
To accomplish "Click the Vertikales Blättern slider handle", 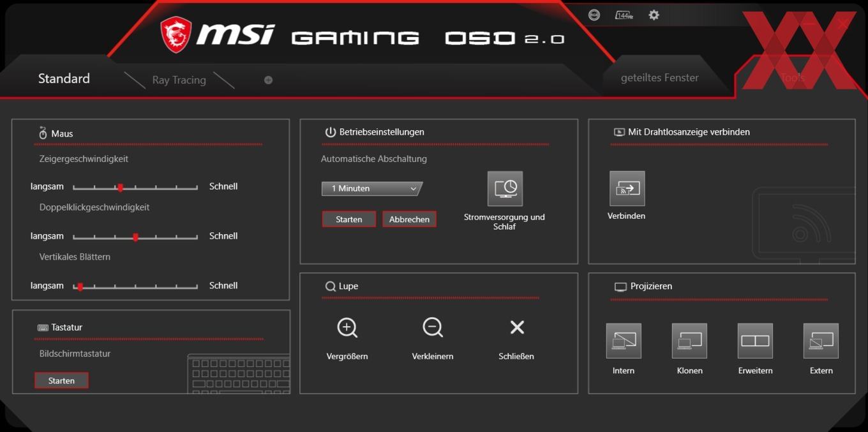I will click(79, 287).
